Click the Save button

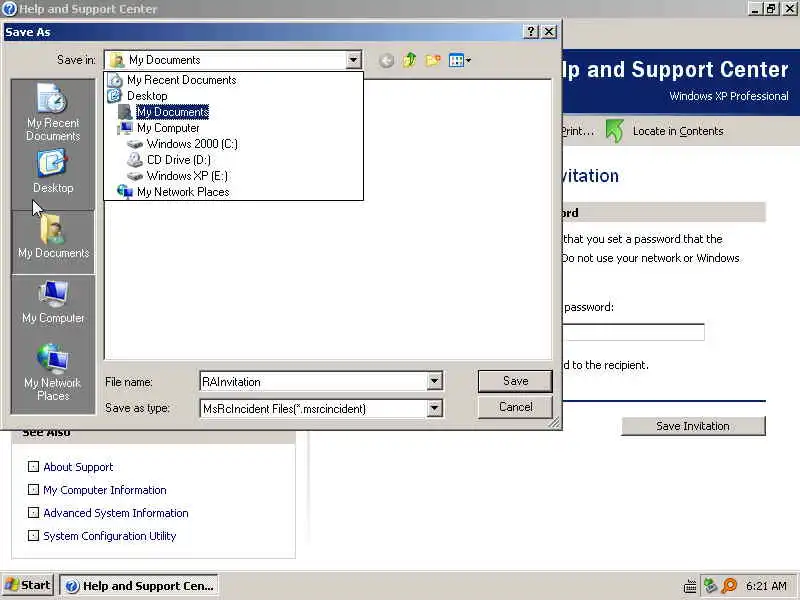pyautogui.click(x=515, y=381)
